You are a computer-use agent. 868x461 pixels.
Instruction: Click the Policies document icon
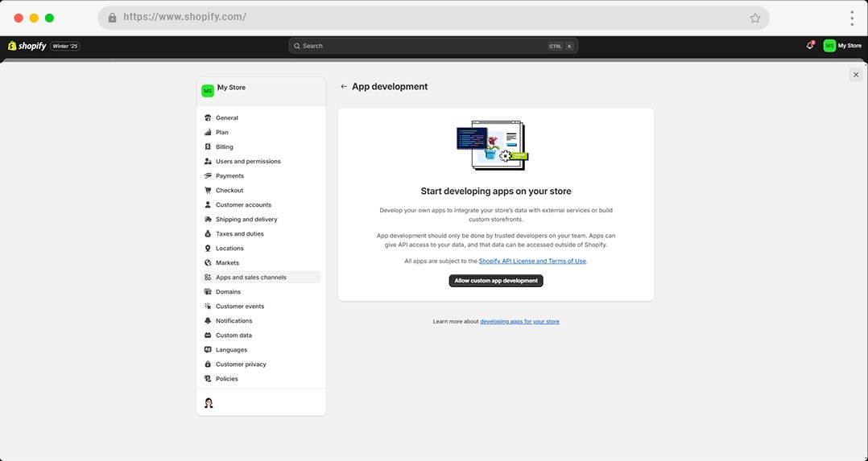point(208,379)
